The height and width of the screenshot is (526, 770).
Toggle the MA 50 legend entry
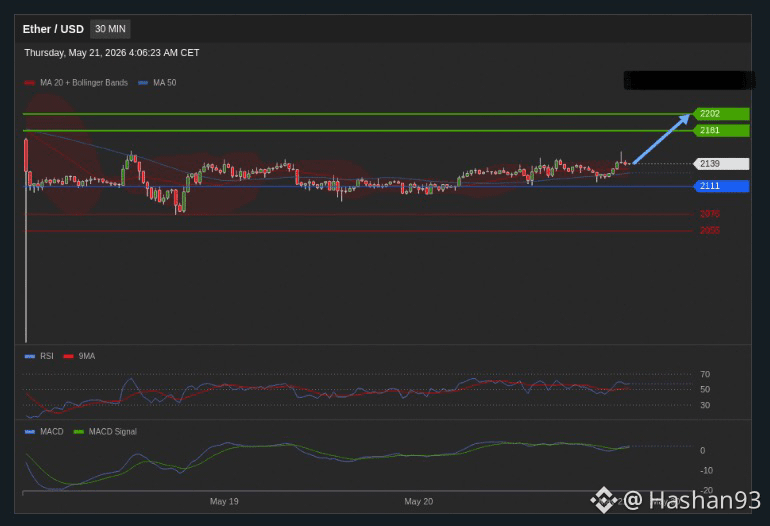[157, 83]
